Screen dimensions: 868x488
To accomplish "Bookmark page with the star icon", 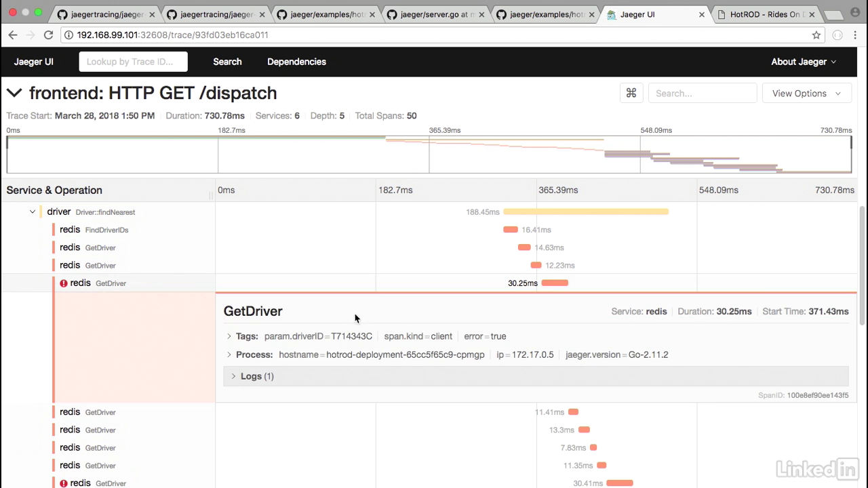I will click(816, 35).
